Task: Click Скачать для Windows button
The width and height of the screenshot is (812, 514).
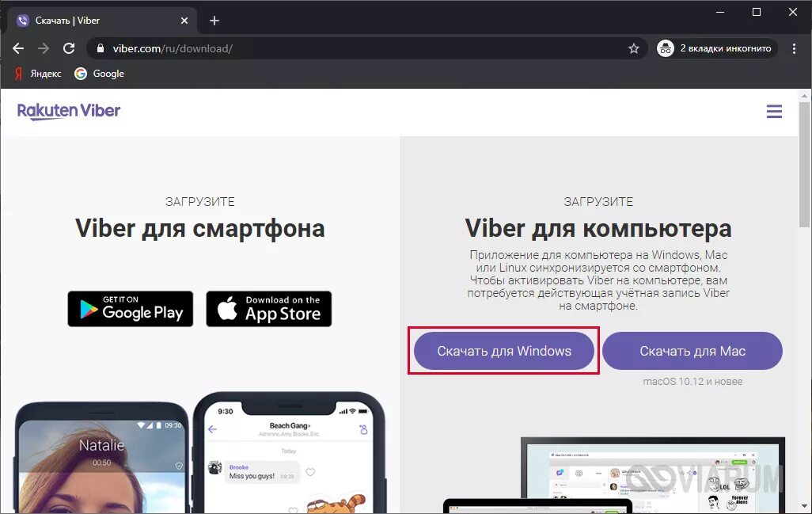Action: coord(504,351)
